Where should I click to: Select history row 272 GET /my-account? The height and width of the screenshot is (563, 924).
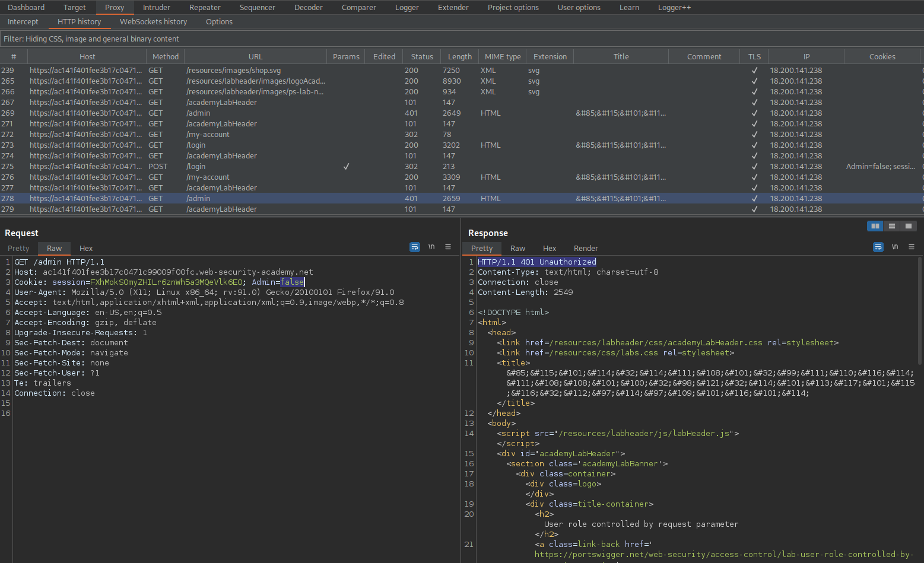[x=462, y=134]
